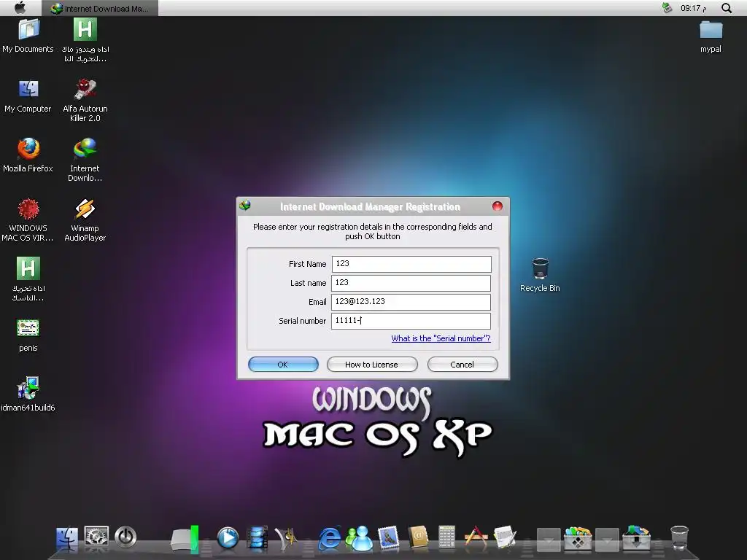This screenshot has height=560, width=747.
Task: Open the Mail stamp icon in dock
Action: [x=388, y=538]
